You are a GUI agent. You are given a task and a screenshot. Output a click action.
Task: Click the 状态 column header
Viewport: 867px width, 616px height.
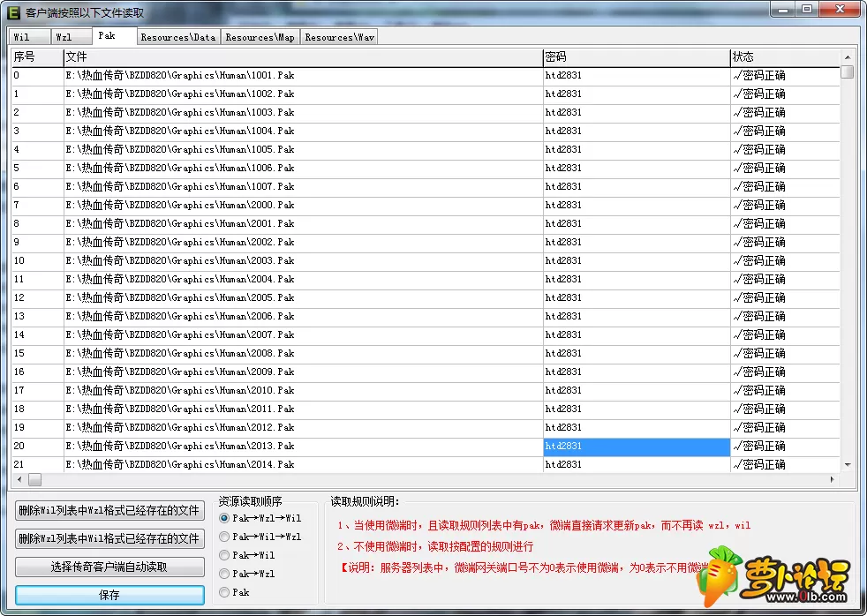coord(785,56)
